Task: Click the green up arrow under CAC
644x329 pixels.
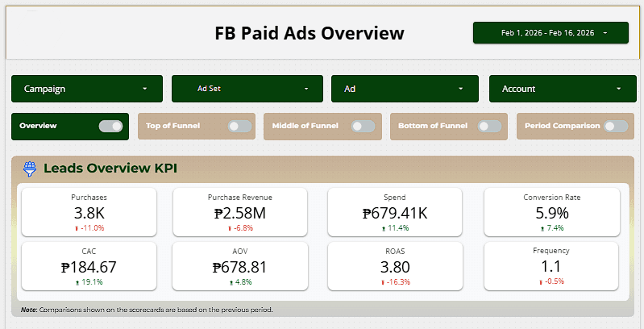Action: (77, 282)
